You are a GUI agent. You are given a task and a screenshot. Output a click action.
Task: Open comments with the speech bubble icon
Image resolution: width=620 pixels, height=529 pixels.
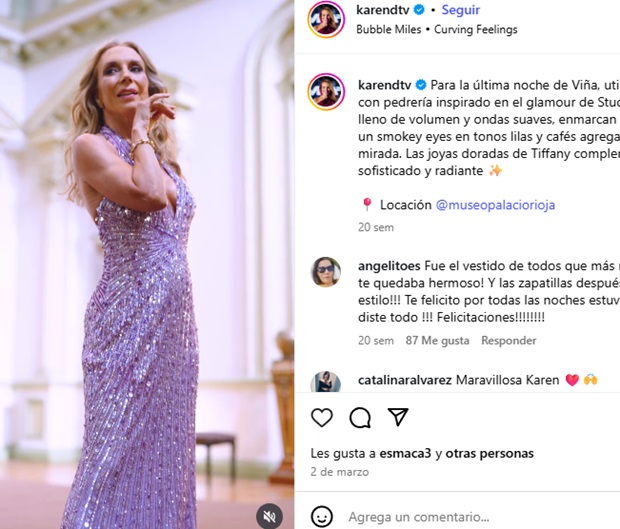[x=360, y=417]
